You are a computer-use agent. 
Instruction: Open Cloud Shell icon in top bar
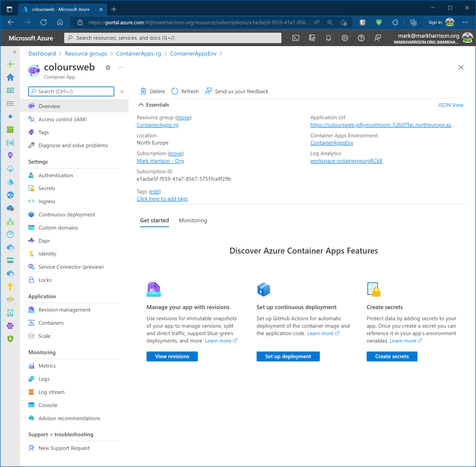(296, 38)
